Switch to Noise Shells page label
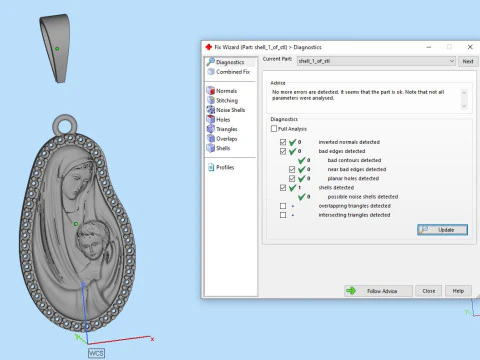 coord(231,110)
